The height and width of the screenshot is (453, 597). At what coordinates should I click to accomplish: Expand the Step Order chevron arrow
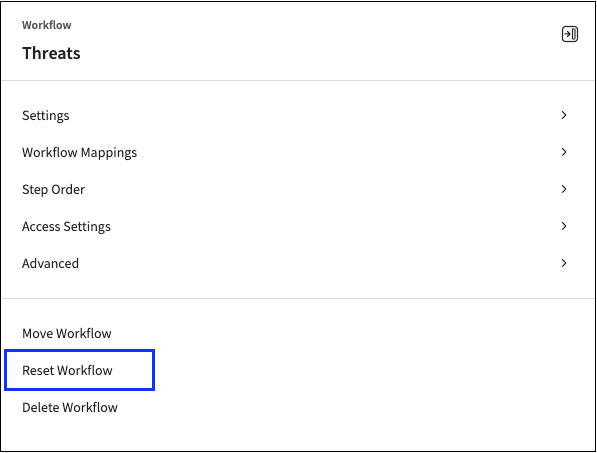pyautogui.click(x=564, y=189)
